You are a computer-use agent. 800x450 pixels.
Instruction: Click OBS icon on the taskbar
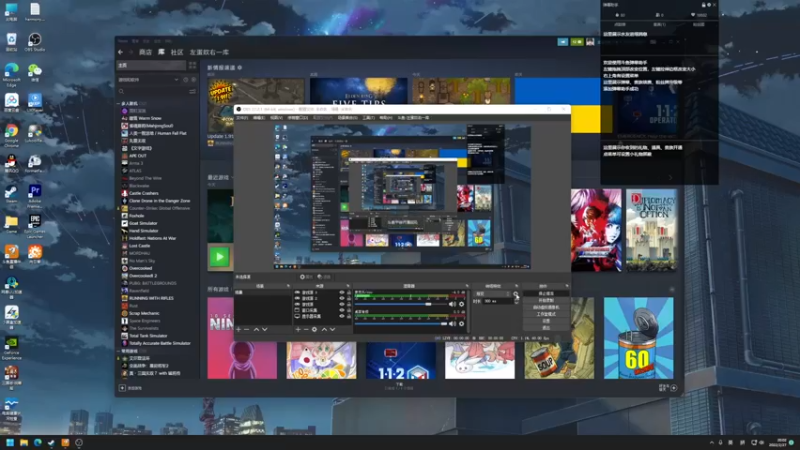79,442
